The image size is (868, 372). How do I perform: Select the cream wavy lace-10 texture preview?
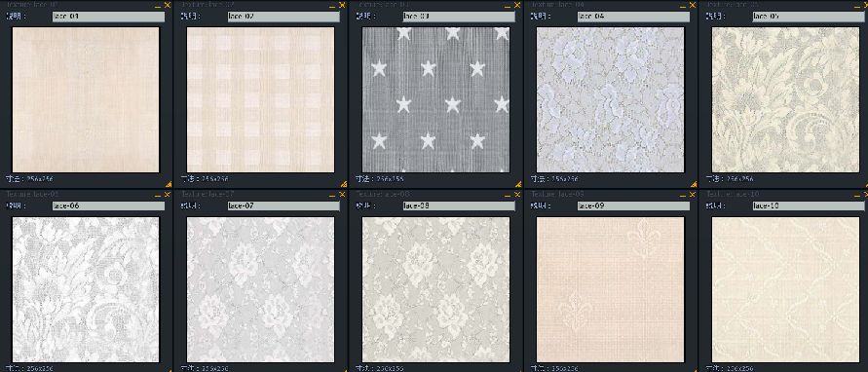pyautogui.click(x=785, y=289)
